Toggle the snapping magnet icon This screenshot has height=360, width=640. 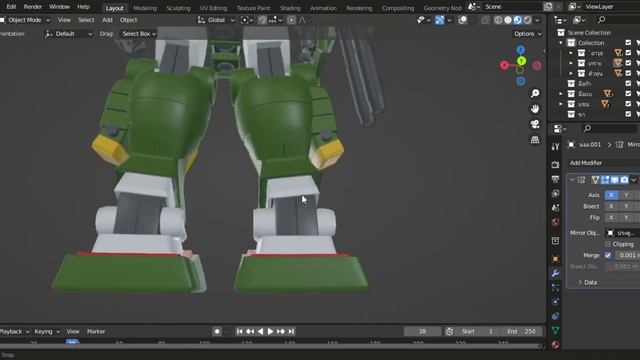(262, 20)
